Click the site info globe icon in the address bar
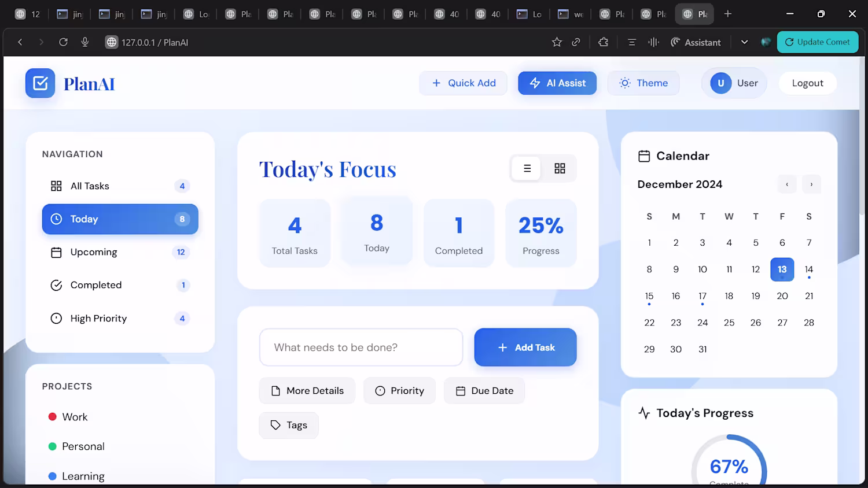The height and width of the screenshot is (488, 868). tap(112, 42)
